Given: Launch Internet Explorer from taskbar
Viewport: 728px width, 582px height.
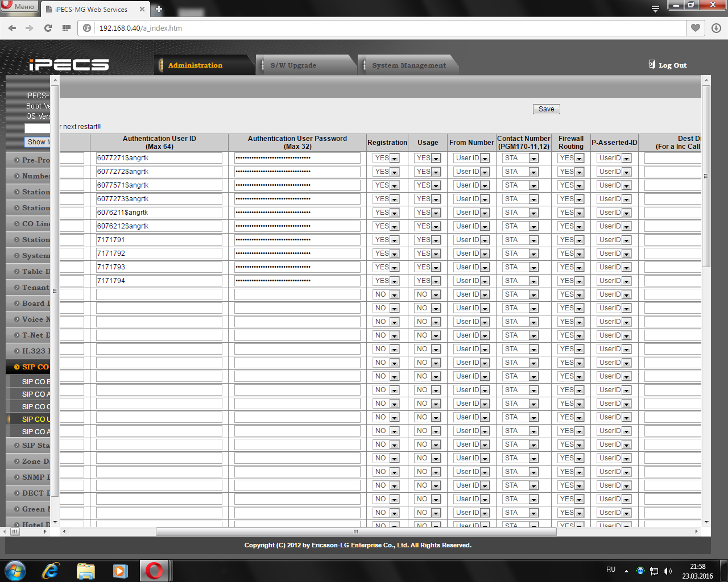Looking at the screenshot, I should tap(51, 571).
